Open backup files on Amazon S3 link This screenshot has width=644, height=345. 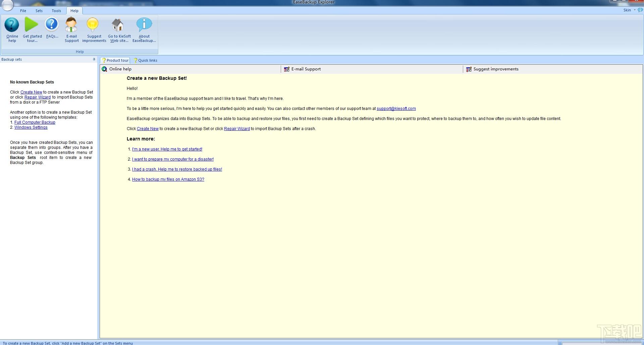pos(168,179)
